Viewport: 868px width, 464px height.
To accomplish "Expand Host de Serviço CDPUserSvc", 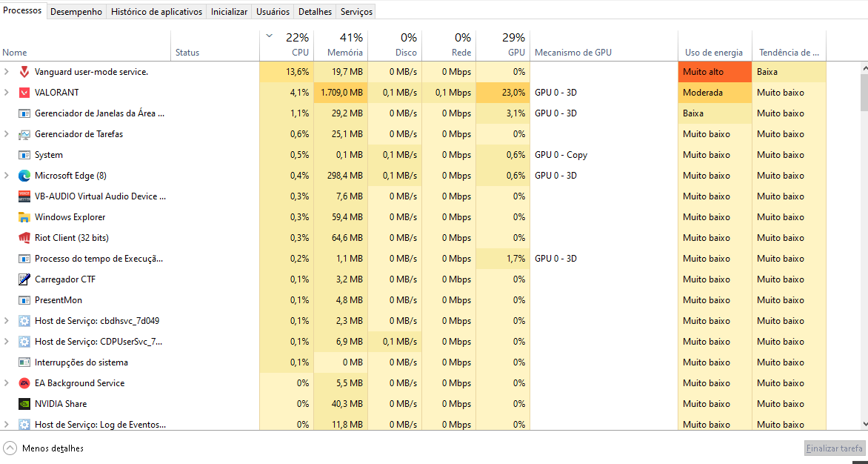I will (x=7, y=342).
